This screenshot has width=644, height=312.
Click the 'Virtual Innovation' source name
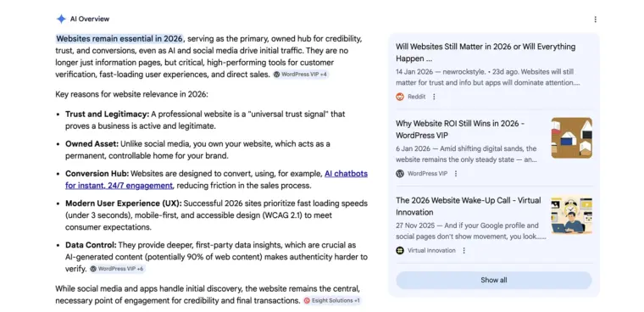coord(431,250)
